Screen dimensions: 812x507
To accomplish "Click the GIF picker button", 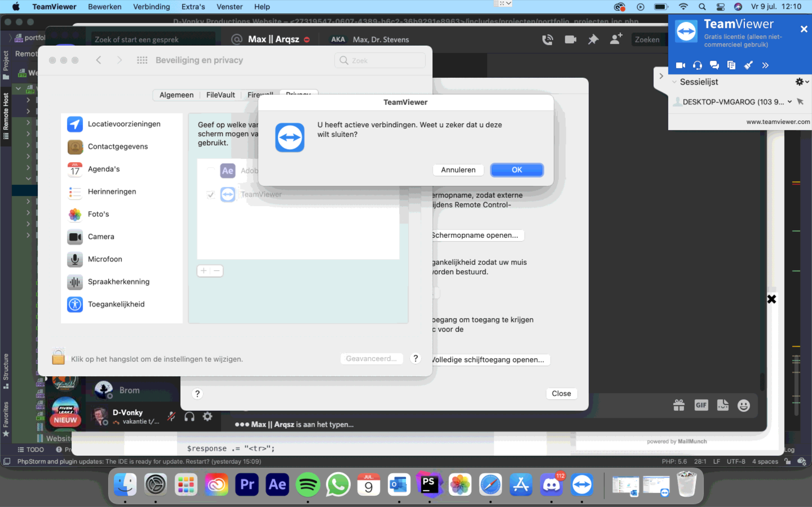I will pyautogui.click(x=701, y=405).
